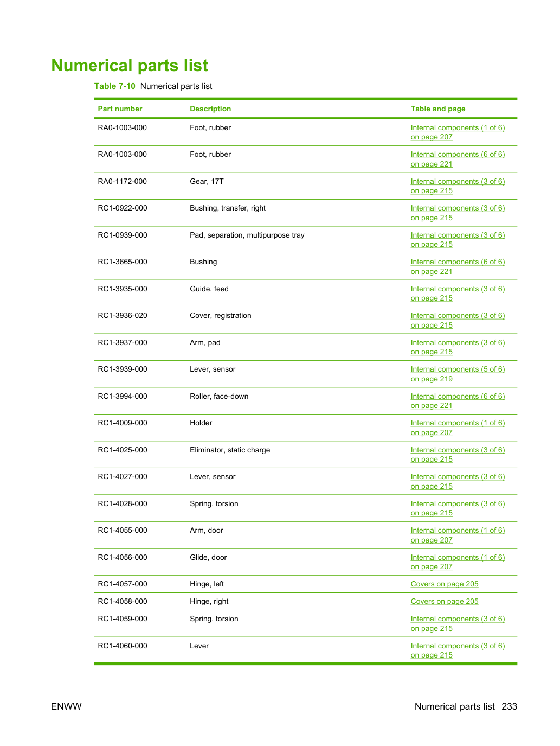Viewport: 560px width, 746px height.
Task: Follow Gear 17T link to page 215
Action: point(458,186)
